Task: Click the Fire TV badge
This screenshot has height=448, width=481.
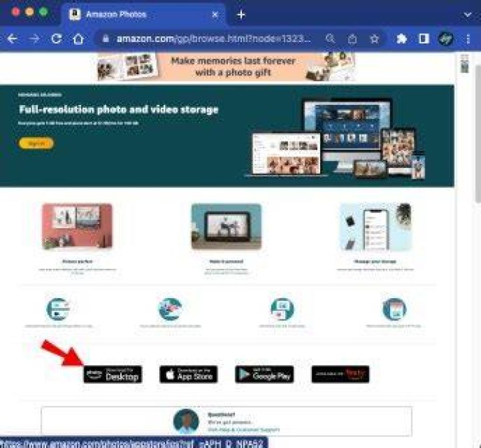Action: pyautogui.click(x=341, y=374)
